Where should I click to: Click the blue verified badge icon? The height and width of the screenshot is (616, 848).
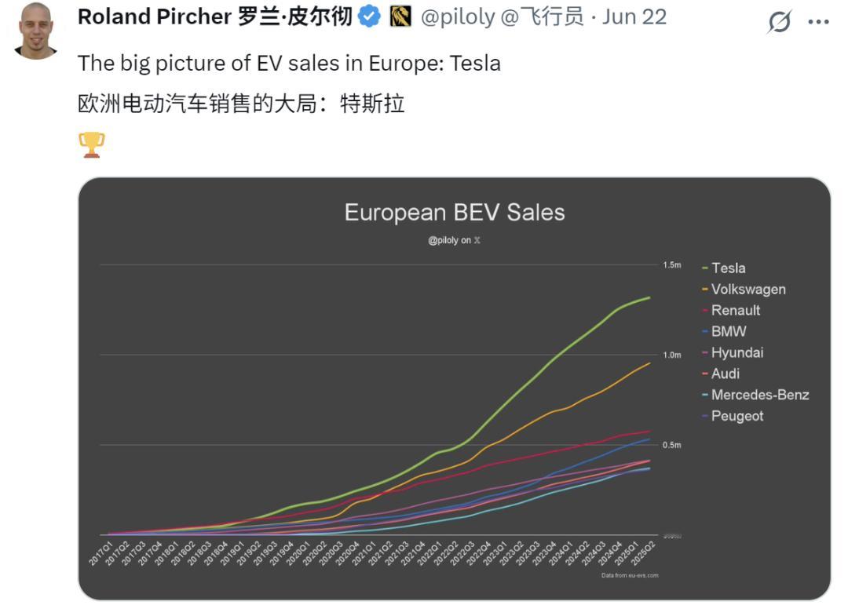[x=369, y=16]
